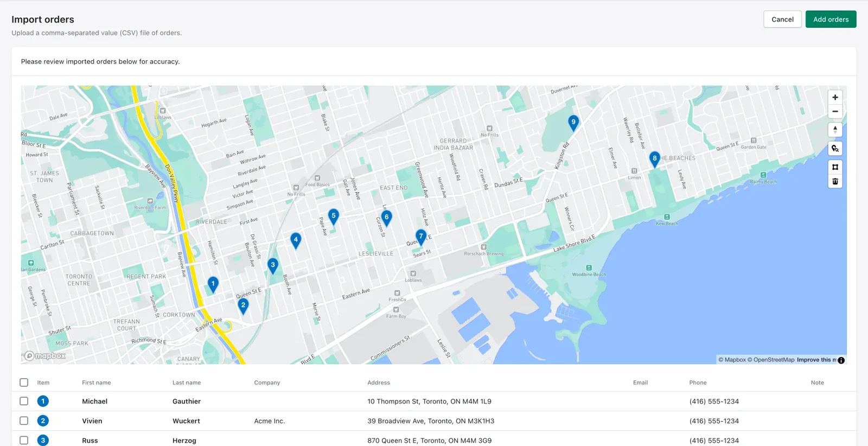Click the Mapbox attribution text link
The width and height of the screenshot is (868, 446).
pyautogui.click(x=732, y=360)
